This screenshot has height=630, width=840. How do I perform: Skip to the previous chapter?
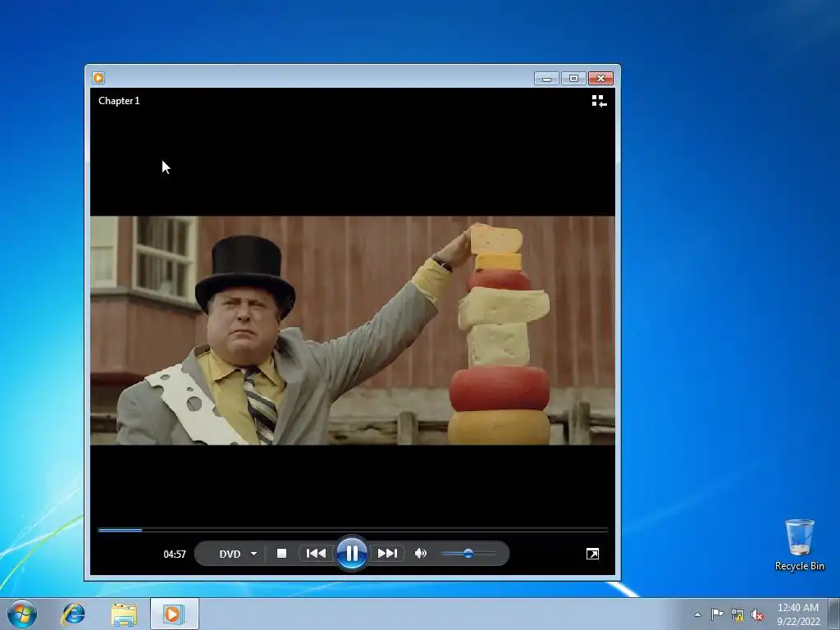coord(316,554)
